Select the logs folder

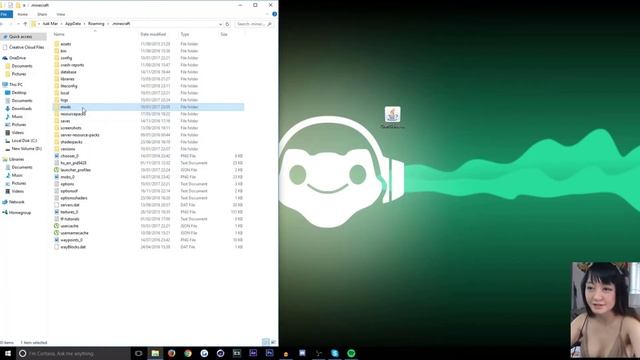coord(64,100)
